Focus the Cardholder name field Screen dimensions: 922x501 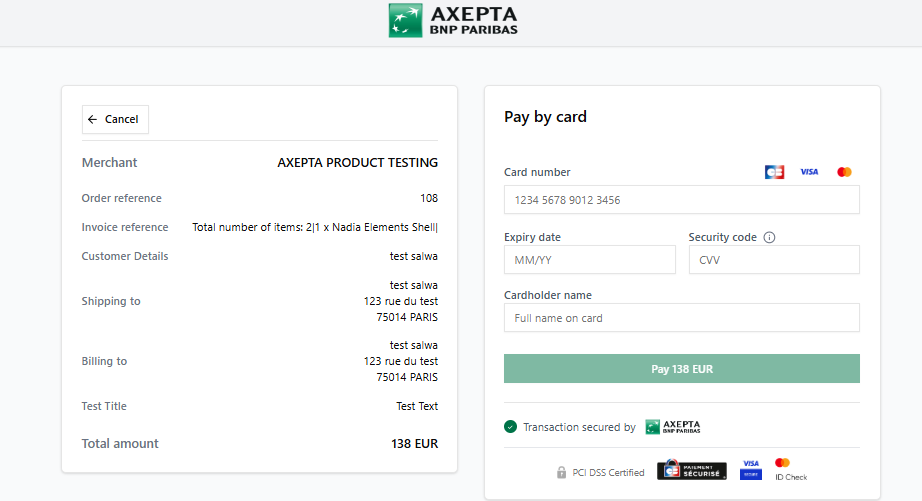[681, 318]
